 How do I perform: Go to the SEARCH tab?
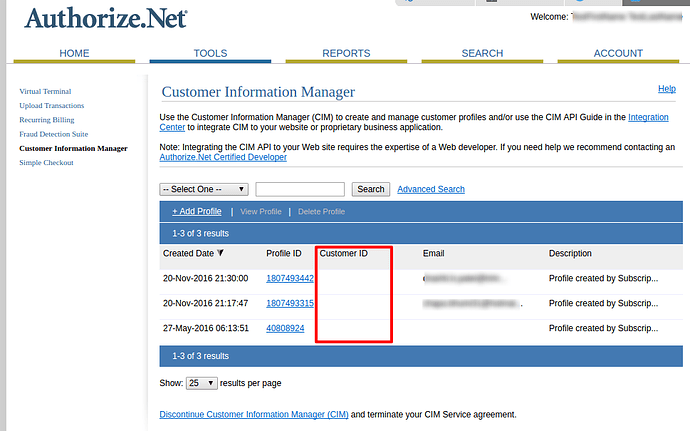pos(482,53)
